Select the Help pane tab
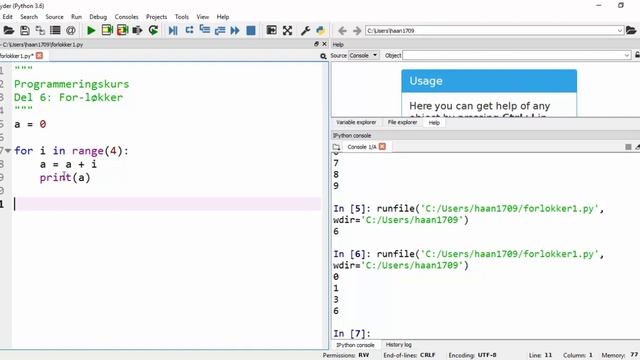 click(434, 122)
